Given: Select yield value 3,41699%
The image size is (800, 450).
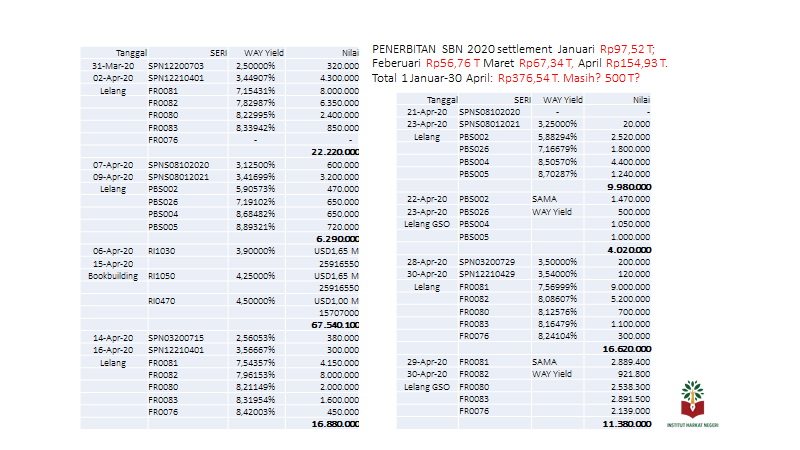Looking at the screenshot, I should pos(255,177).
